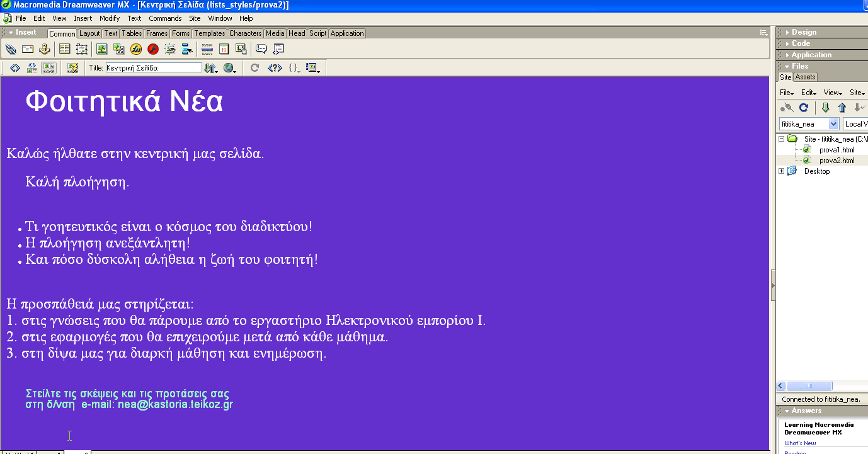Insert a Comment using the speech bubble icon
The height and width of the screenshot is (454, 868).
[x=261, y=48]
